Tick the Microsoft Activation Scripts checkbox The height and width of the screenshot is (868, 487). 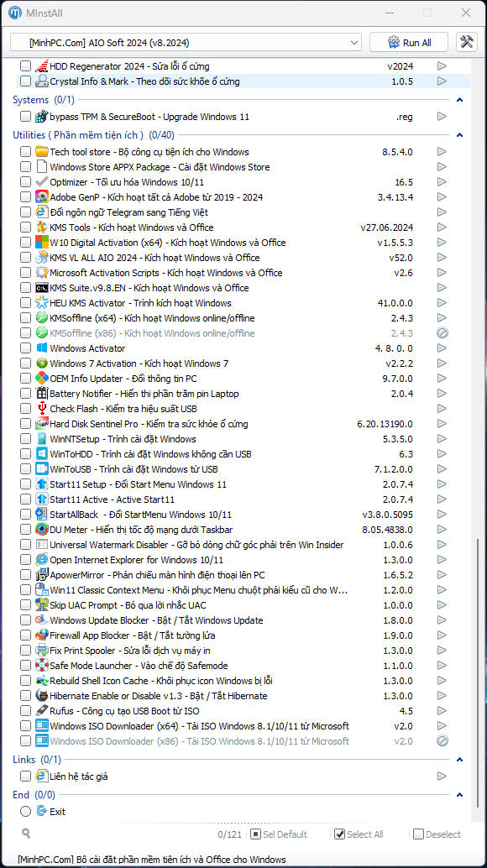coord(25,273)
